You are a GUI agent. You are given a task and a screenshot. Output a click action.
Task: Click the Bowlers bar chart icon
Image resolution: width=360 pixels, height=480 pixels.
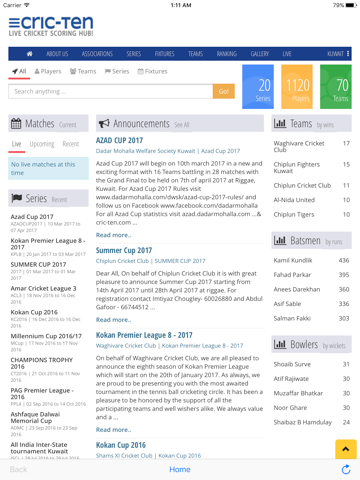[x=280, y=344]
